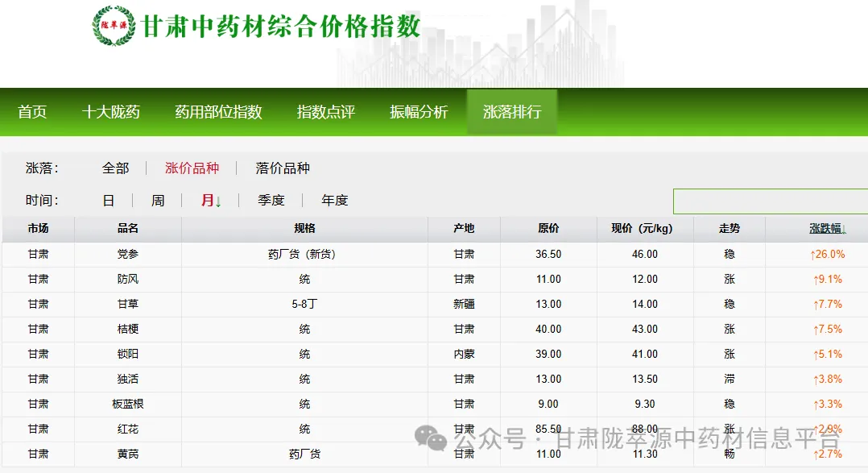Viewport: 868px width, 473px height.
Task: Click the ↑3.8% value for 独活
Action: click(828, 379)
